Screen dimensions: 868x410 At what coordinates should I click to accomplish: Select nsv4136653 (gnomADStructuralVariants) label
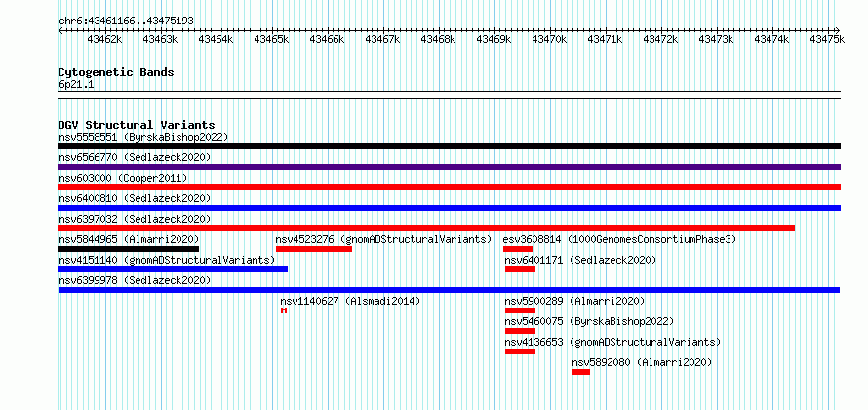click(x=612, y=342)
